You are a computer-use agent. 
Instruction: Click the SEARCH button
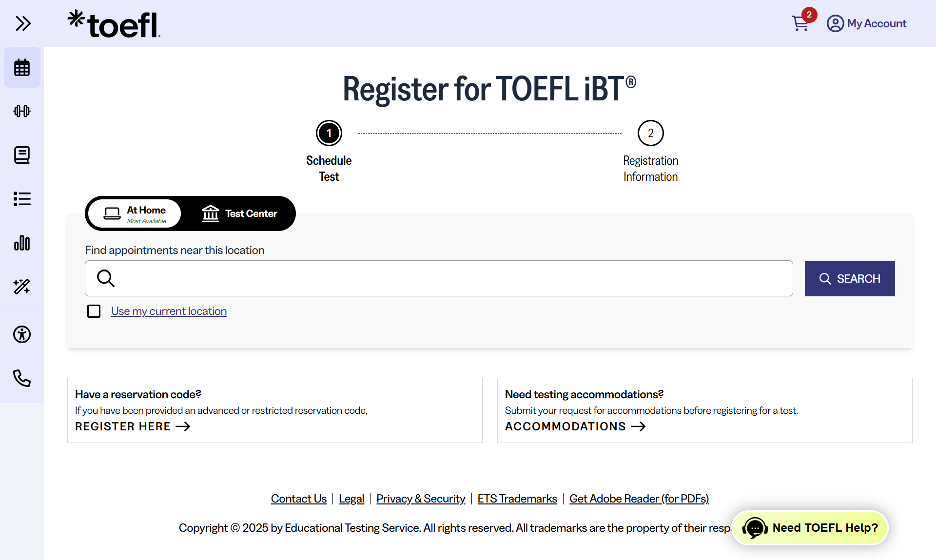click(850, 279)
